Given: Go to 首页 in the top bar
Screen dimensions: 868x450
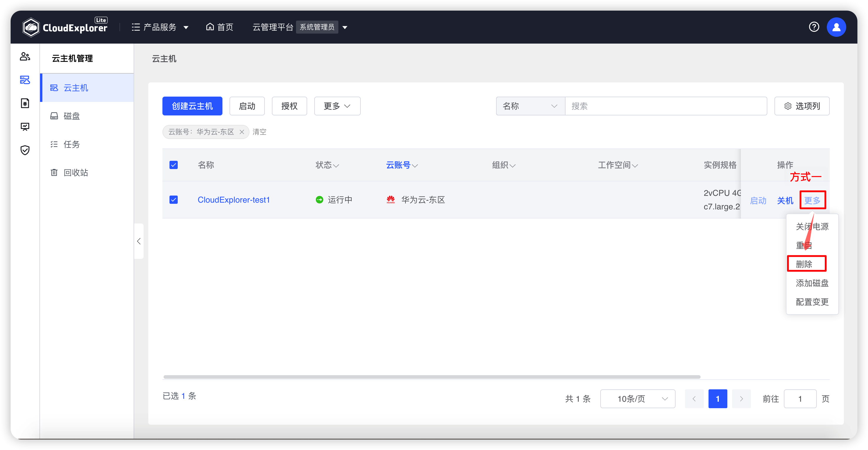Looking at the screenshot, I should [x=220, y=27].
